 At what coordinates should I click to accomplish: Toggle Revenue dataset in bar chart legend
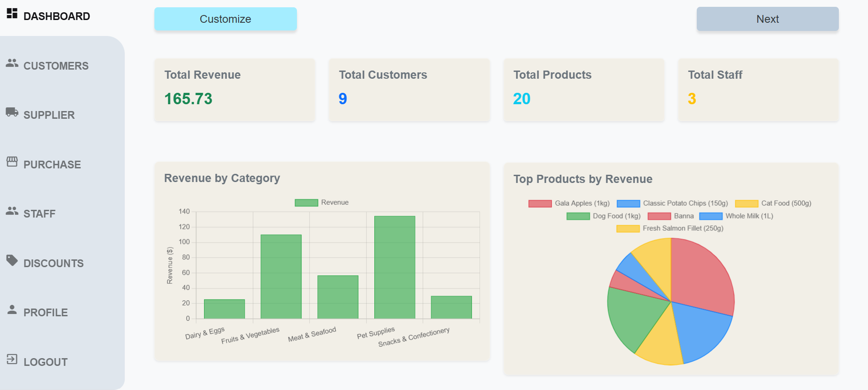[322, 203]
